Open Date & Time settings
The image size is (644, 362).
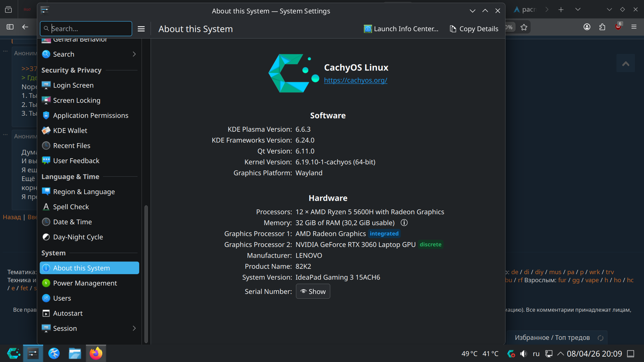[x=89, y=222]
